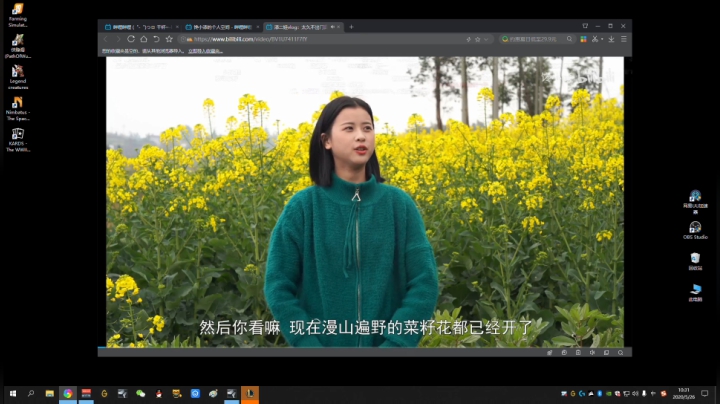Open the Farming Simulator desktop shortcut
The width and height of the screenshot is (720, 404).
point(17,15)
